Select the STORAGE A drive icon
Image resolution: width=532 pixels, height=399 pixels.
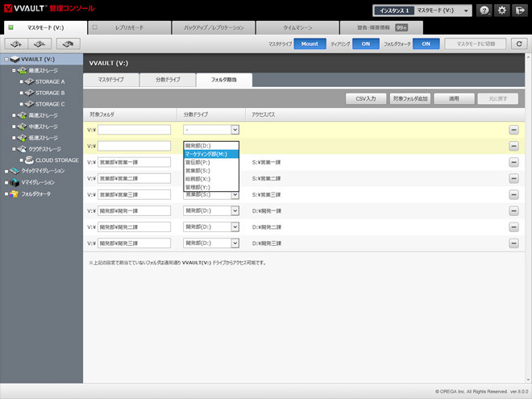29,81
